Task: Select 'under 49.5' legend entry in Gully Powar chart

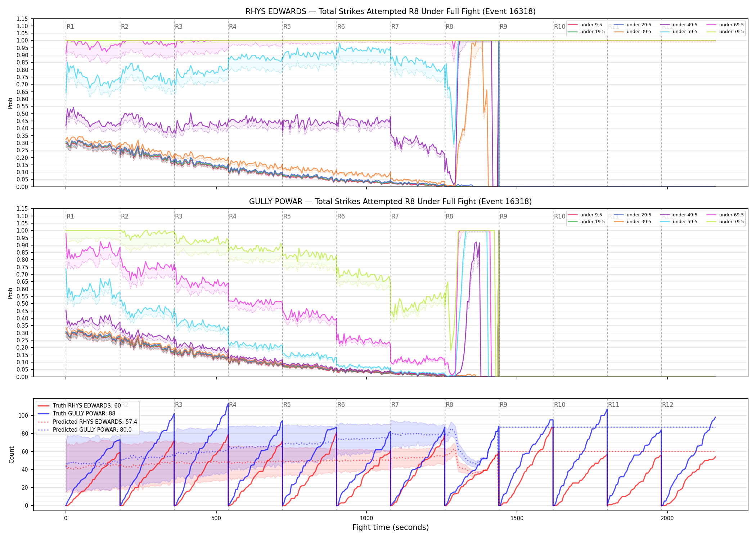Action: (679, 215)
